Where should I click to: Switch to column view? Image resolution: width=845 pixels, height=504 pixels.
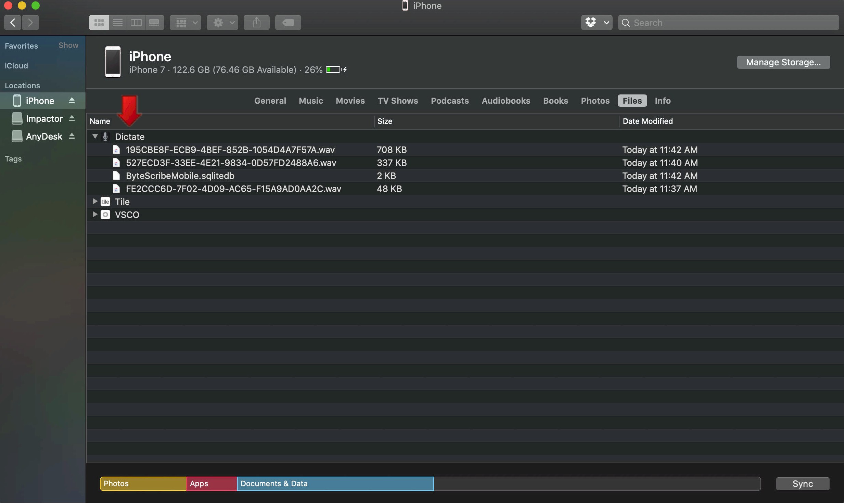pos(136,23)
